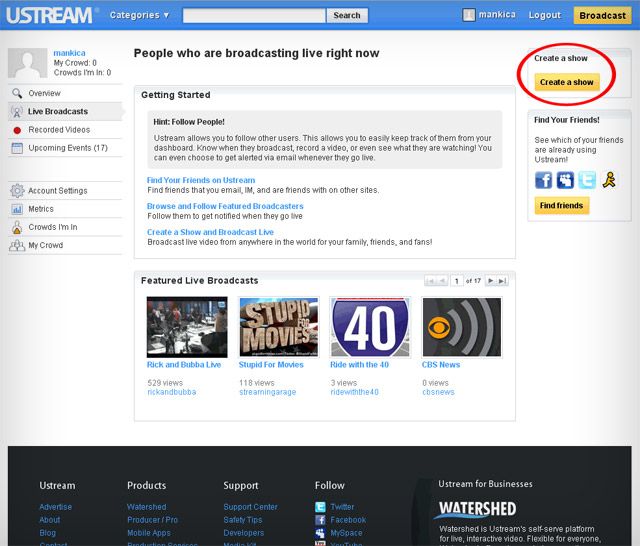
Task: Click the Account Settings gear icon
Action: click(x=17, y=191)
